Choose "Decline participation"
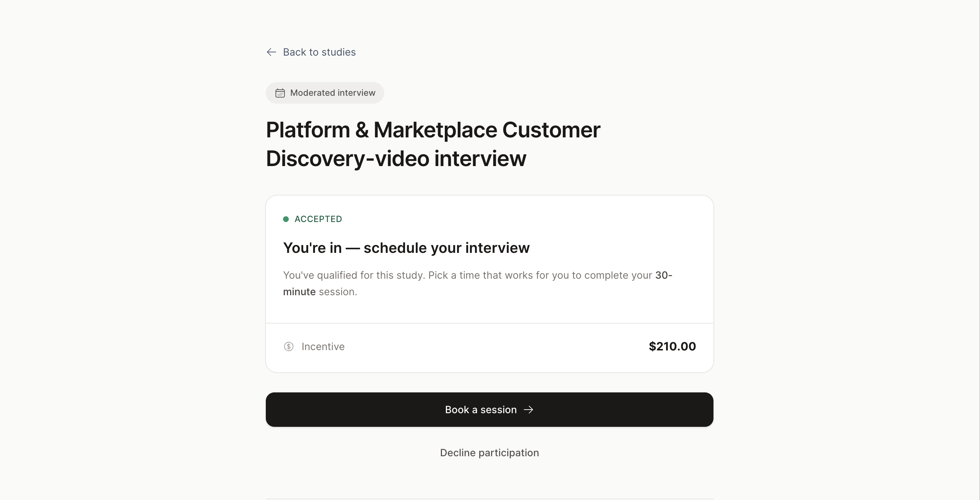This screenshot has width=980, height=500. (489, 453)
